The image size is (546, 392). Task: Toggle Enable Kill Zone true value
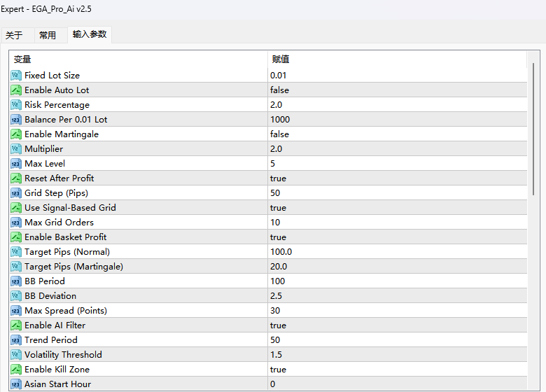pos(278,370)
